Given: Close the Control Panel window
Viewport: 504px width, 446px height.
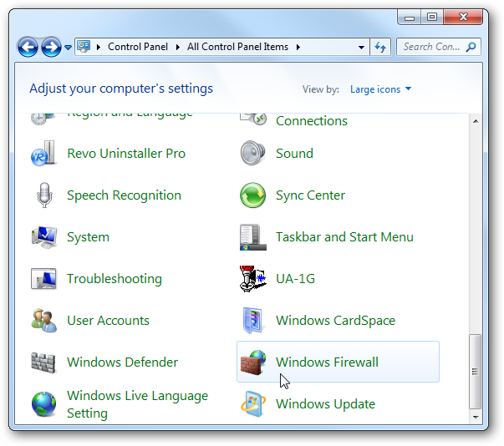Looking at the screenshot, I should point(463,18).
